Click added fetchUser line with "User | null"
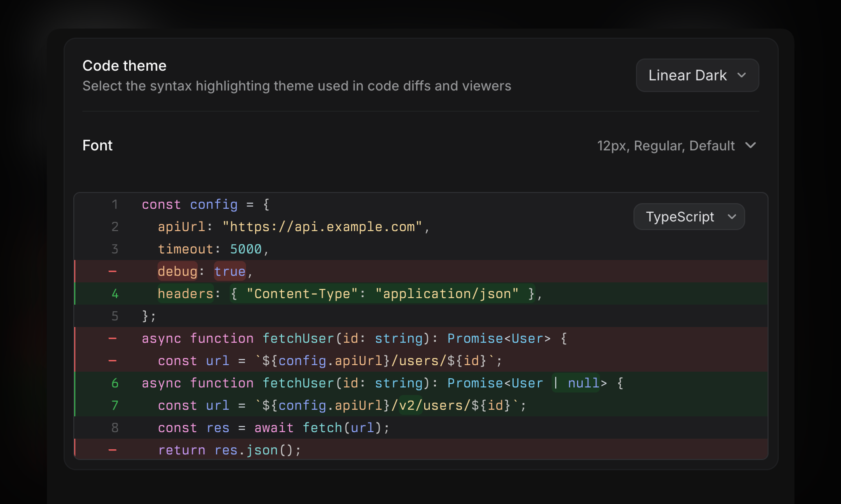The width and height of the screenshot is (841, 504). click(x=421, y=383)
